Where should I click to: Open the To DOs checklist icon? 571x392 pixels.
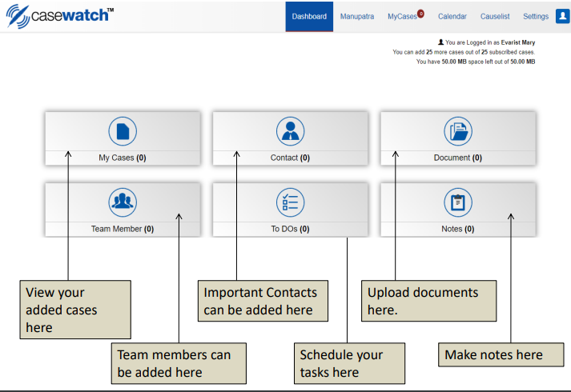[x=290, y=202]
